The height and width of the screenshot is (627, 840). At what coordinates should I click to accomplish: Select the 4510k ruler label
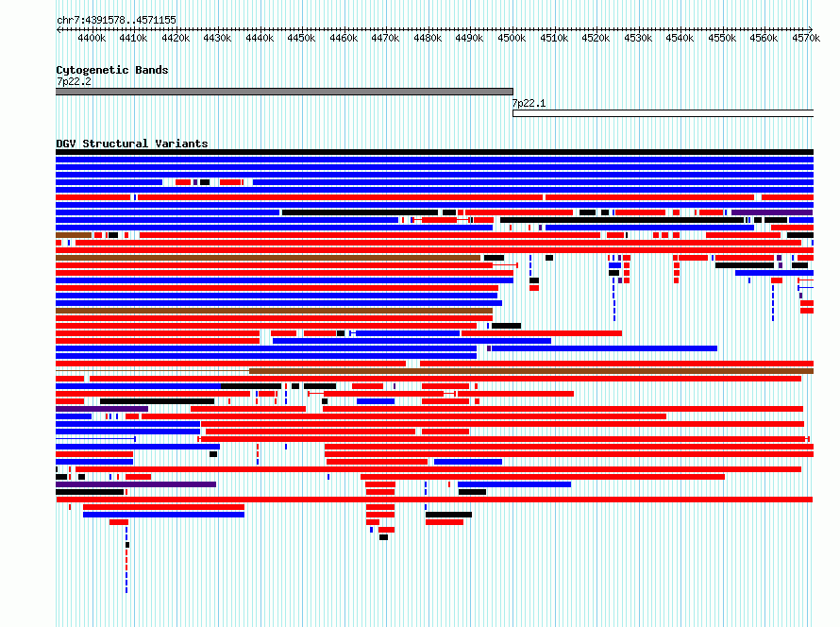tap(554, 38)
